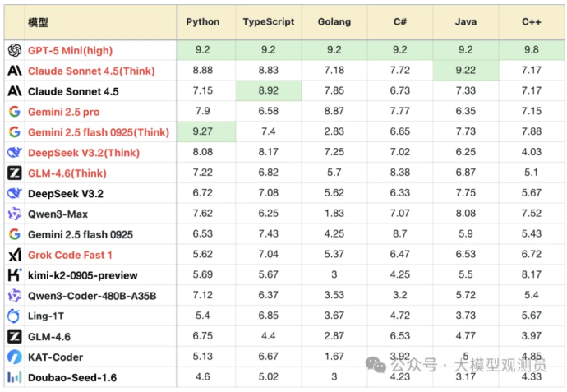The image size is (567, 392).
Task: Select the Python column header
Action: 203,22
